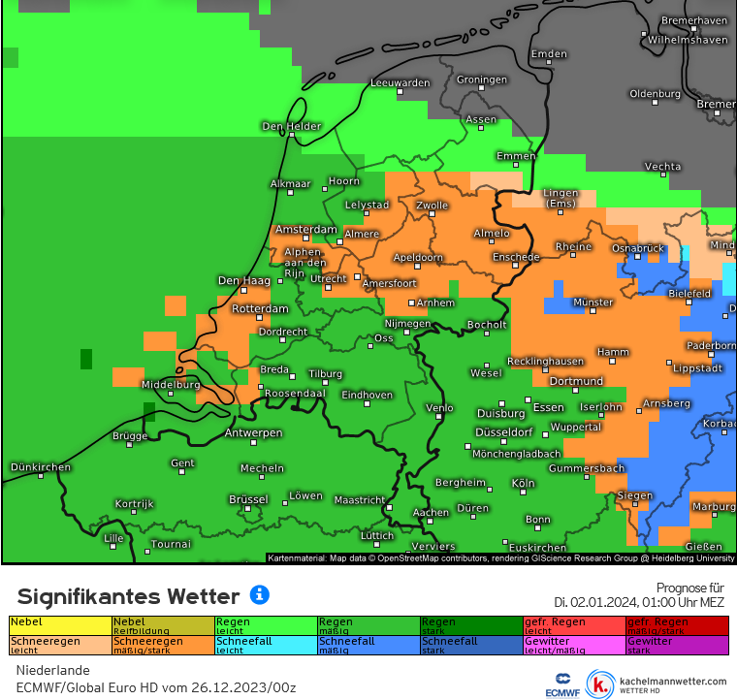Viewport: 737px width, 700px height.
Task: Click the Brüssel city label
Action: 248,499
